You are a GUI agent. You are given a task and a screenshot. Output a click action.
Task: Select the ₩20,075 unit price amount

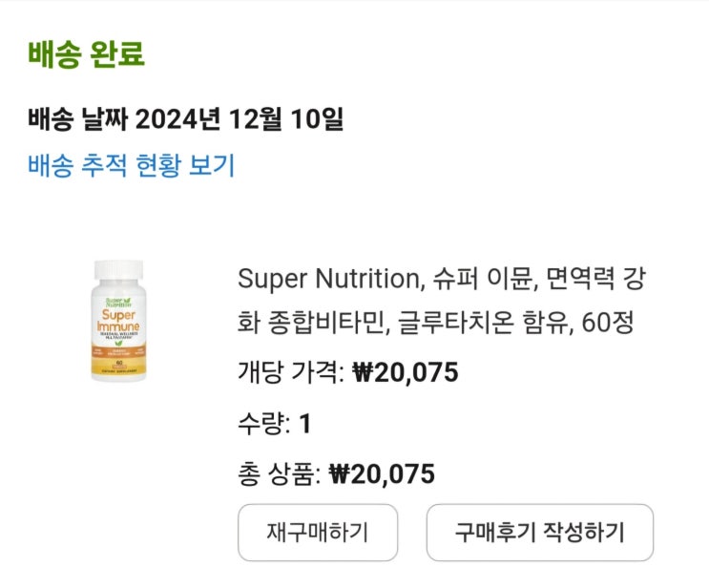pyautogui.click(x=405, y=372)
